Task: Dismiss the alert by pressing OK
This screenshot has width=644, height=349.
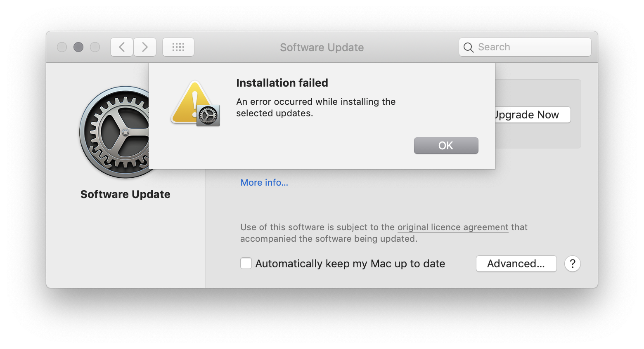Action: (x=446, y=145)
